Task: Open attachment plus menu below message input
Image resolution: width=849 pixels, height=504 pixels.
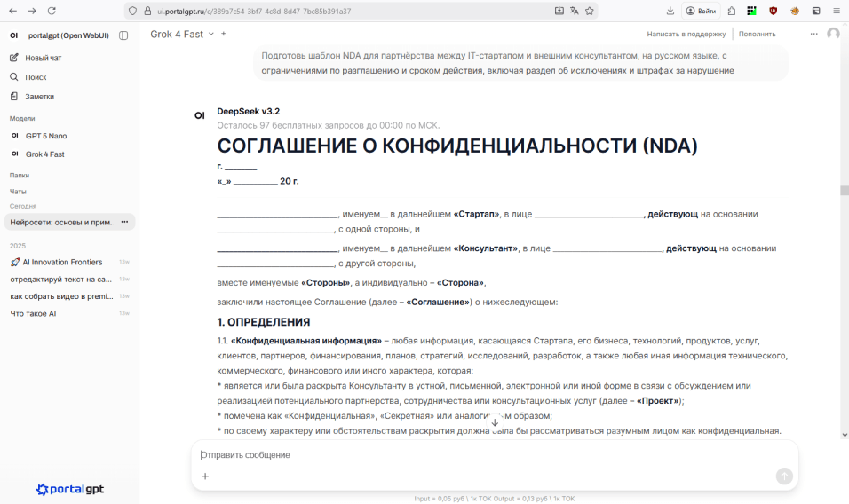Action: click(205, 476)
